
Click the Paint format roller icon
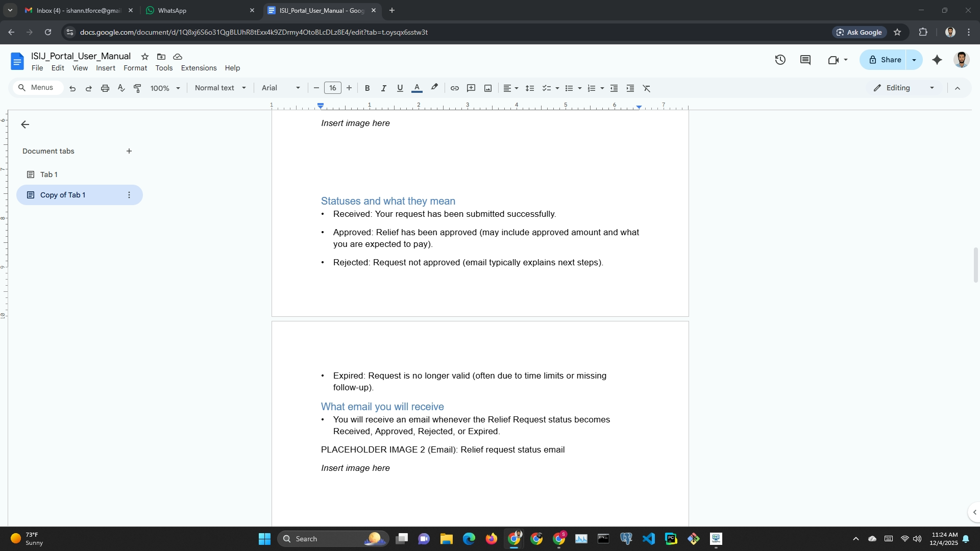tap(137, 88)
